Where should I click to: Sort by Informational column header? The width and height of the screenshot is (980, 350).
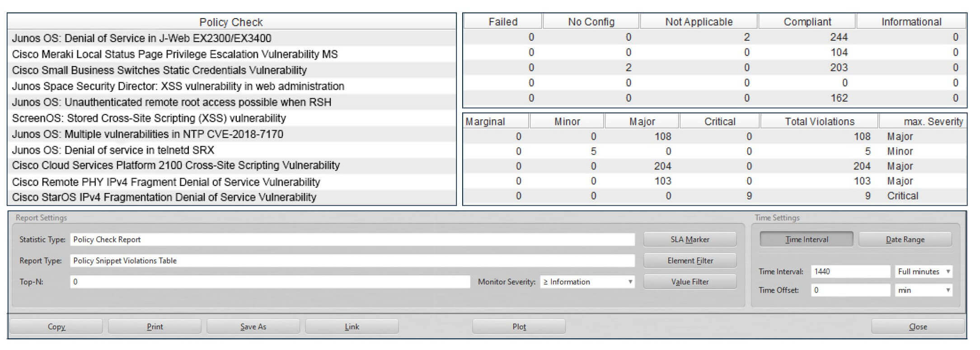pyautogui.click(x=911, y=22)
